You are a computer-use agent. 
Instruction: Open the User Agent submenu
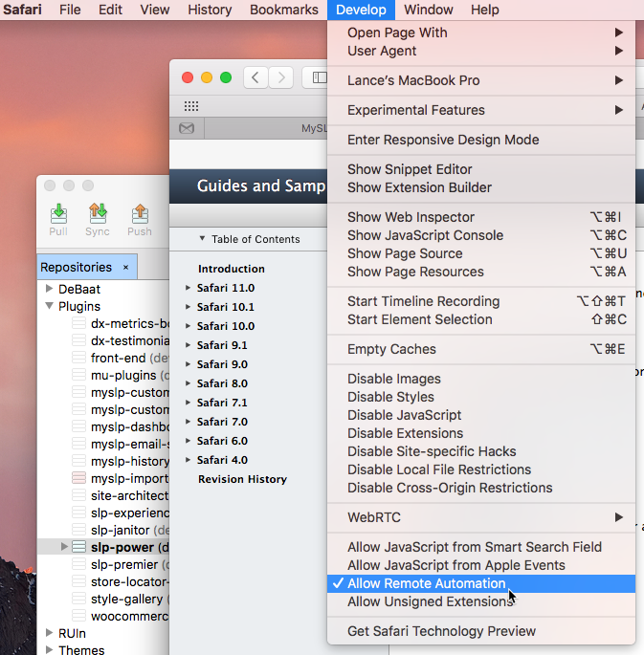pos(481,51)
